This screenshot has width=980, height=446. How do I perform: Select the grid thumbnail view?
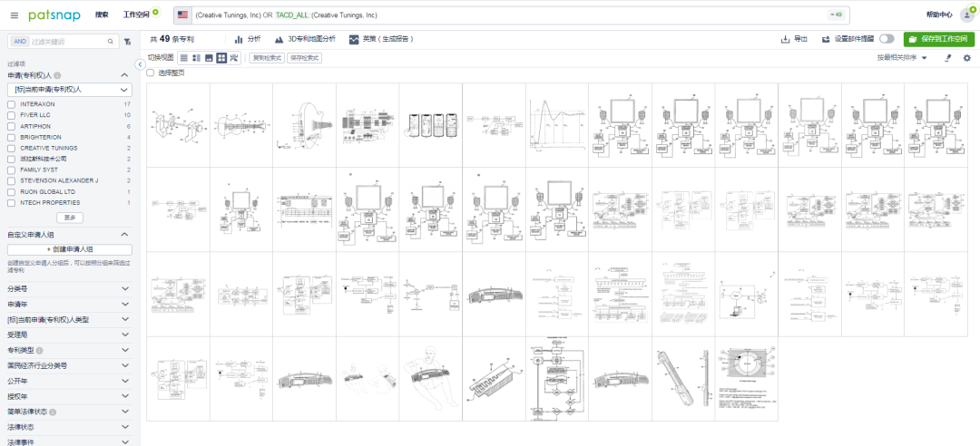(221, 57)
